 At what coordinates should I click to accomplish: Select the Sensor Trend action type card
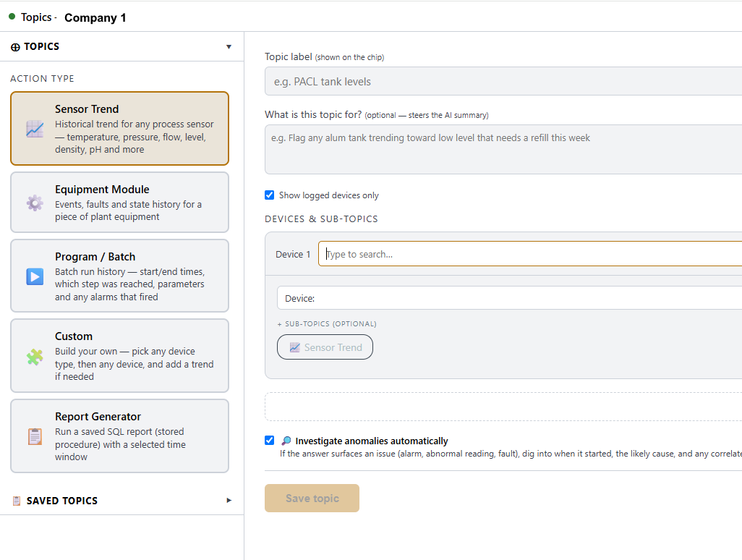(120, 128)
